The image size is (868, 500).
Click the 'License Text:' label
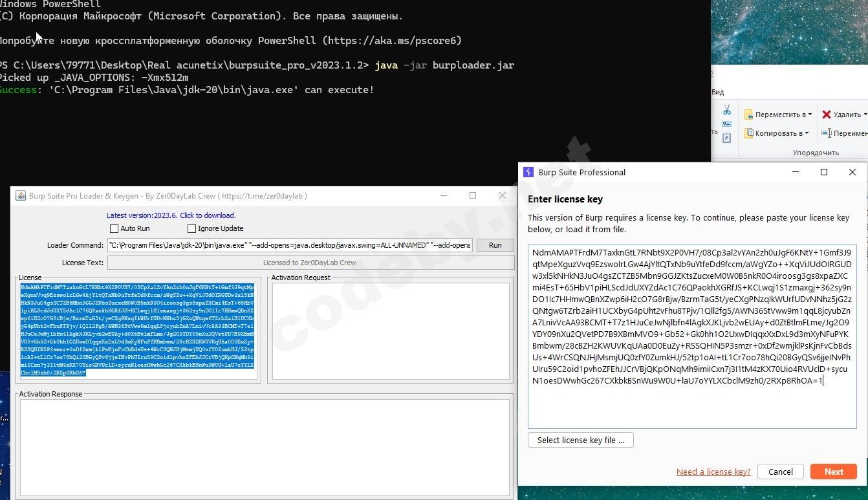tap(83, 263)
